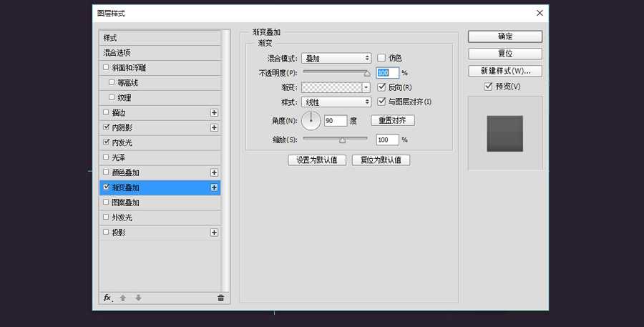This screenshot has width=644, height=327.
Task: Click the angle degree input field
Action: coord(335,121)
